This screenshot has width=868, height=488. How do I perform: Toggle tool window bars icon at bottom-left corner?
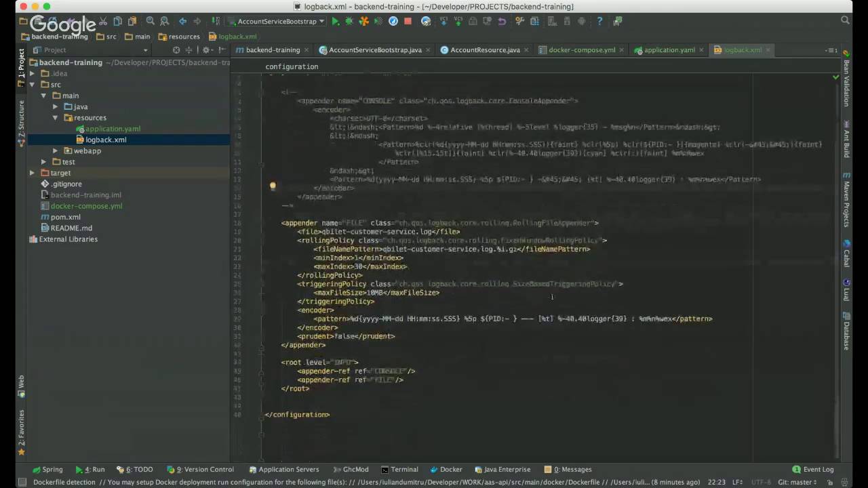22,483
